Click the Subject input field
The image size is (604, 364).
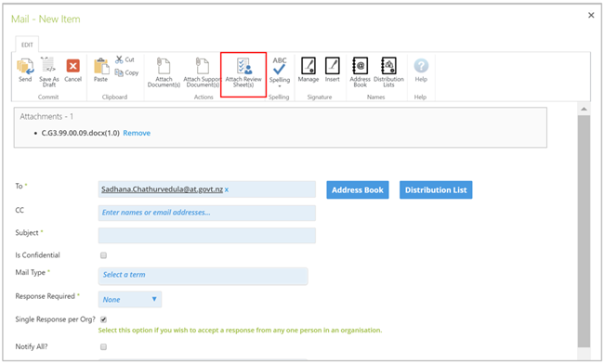207,236
